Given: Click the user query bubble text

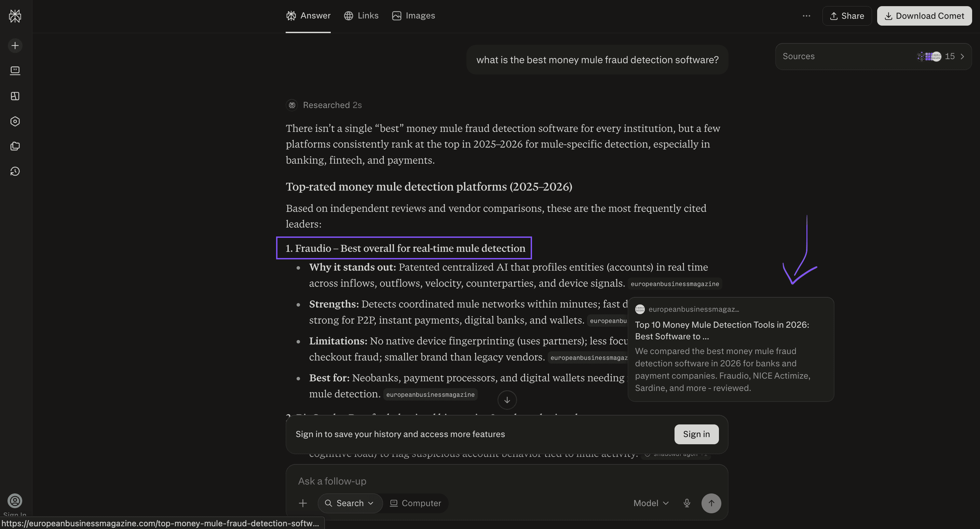Looking at the screenshot, I should pos(597,60).
